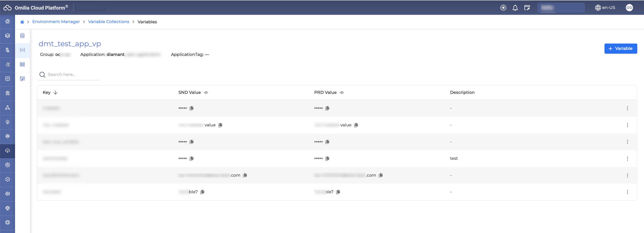This screenshot has height=233, width=644.
Task: Copy the PRD value ending in 'le7'
Action: click(338, 192)
